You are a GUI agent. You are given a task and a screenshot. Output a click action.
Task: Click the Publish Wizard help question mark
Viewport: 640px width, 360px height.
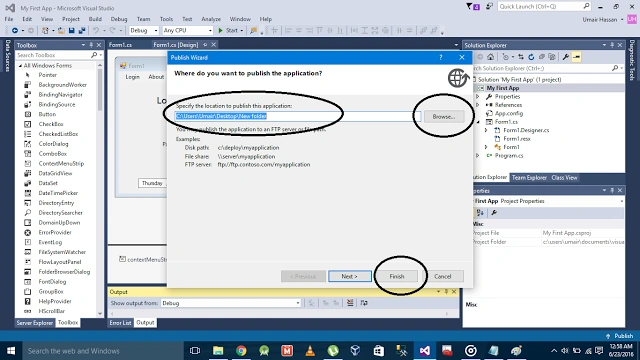441,58
